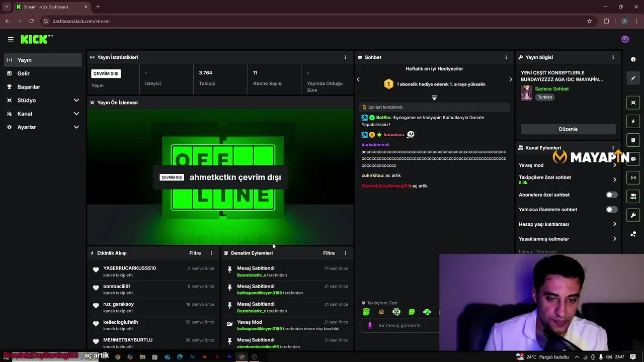
Task: Toggle the note/document widget icon in the right rail
Action: 633,140
